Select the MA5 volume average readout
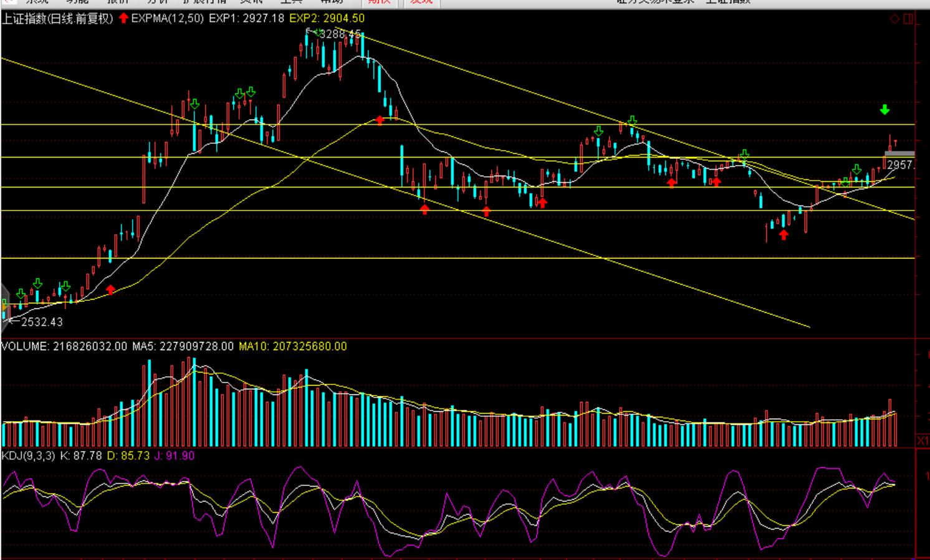This screenshot has height=560, width=930. click(183, 346)
